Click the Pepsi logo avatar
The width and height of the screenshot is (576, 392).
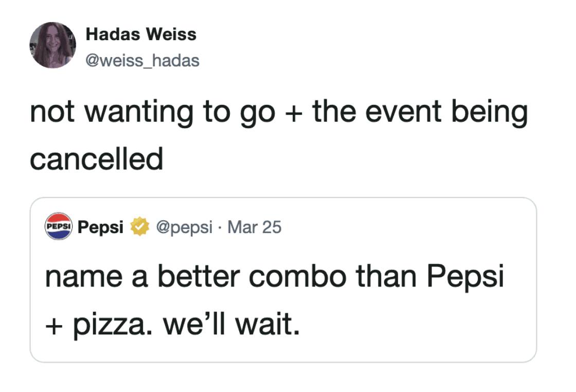59,226
